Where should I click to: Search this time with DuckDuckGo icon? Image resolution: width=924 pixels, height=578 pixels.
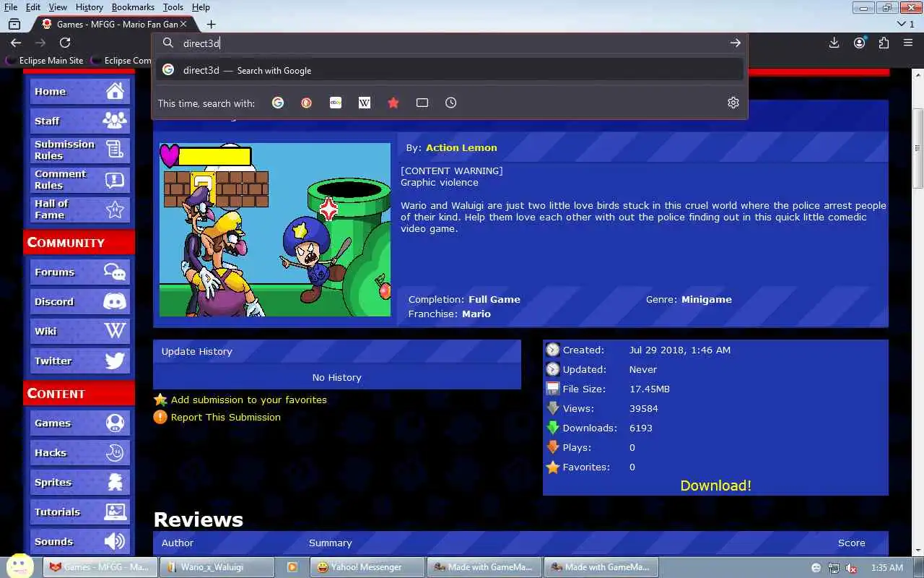(x=307, y=103)
